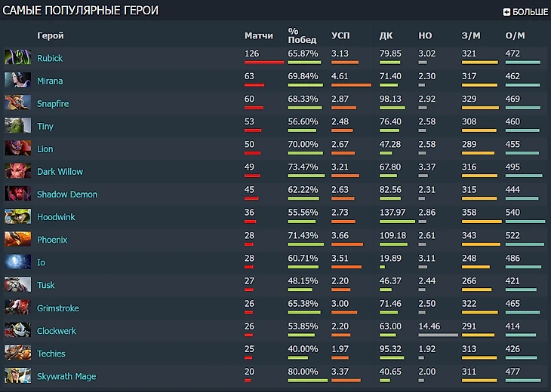Click the Mirana hero portrait icon
Viewport: 551px width, 392px height.
(17, 80)
